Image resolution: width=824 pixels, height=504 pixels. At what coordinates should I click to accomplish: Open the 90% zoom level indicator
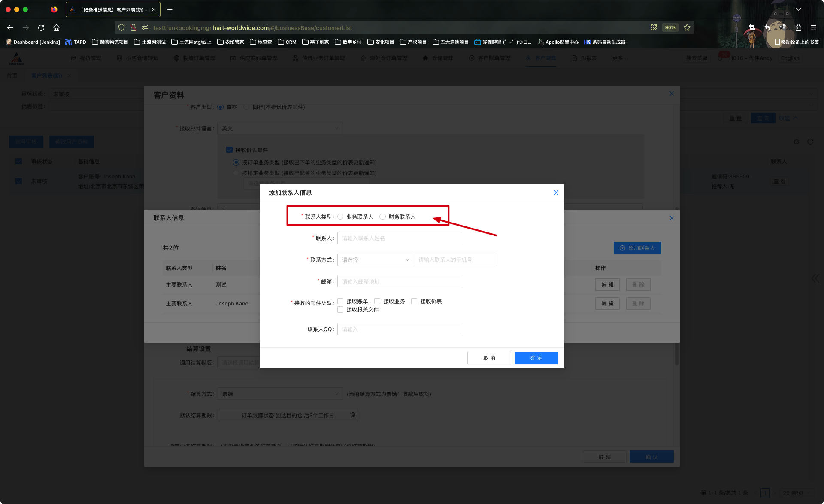click(x=670, y=28)
